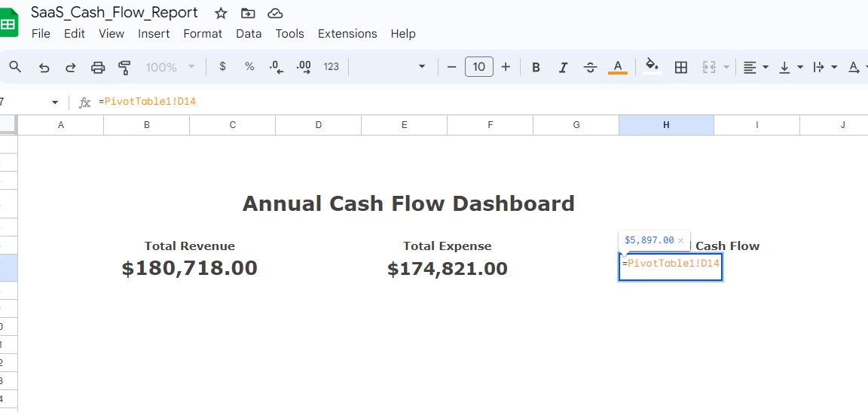Expand text wrapping dropdown arrow
Screen dimensions: 868x412
835,68
